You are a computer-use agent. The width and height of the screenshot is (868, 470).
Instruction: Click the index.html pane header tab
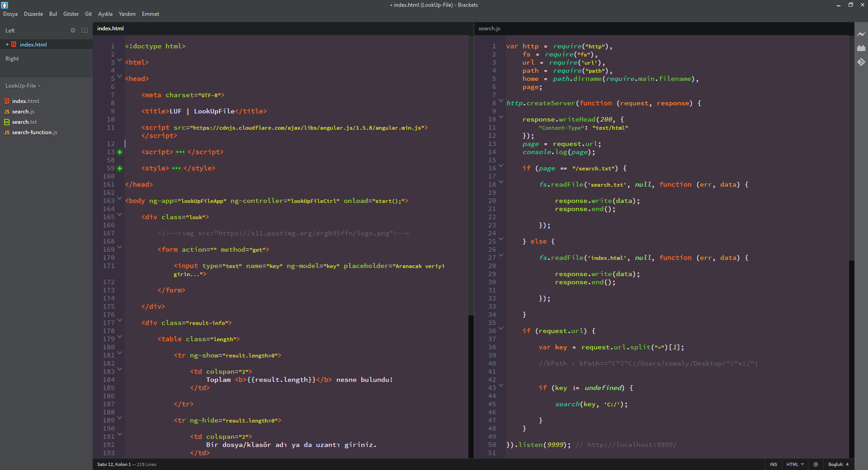pyautogui.click(x=110, y=28)
